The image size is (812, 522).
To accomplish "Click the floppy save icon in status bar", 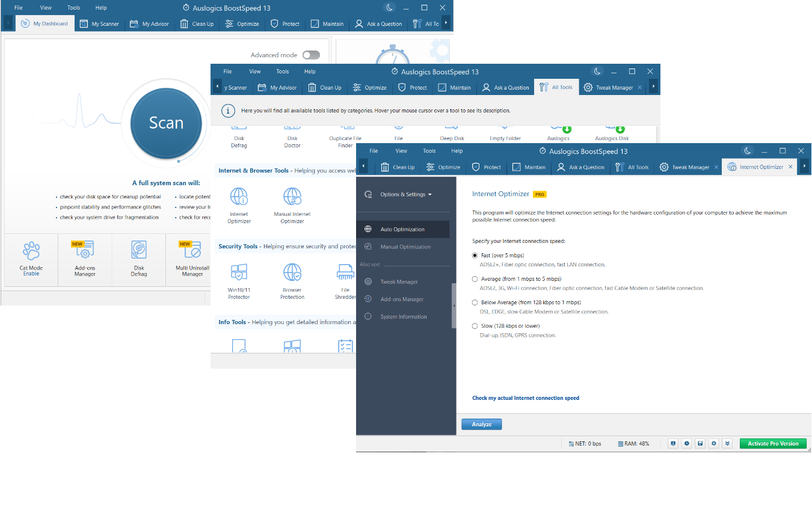I will click(x=700, y=444).
